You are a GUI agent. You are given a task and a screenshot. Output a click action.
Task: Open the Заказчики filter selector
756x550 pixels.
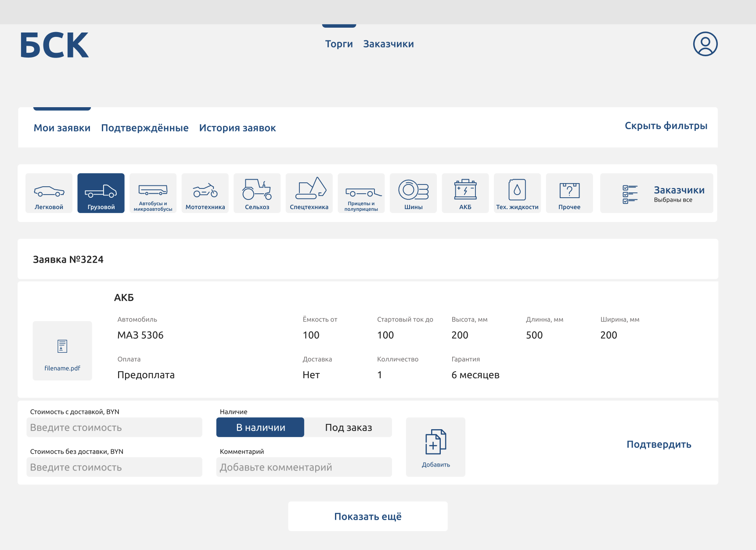pos(656,193)
